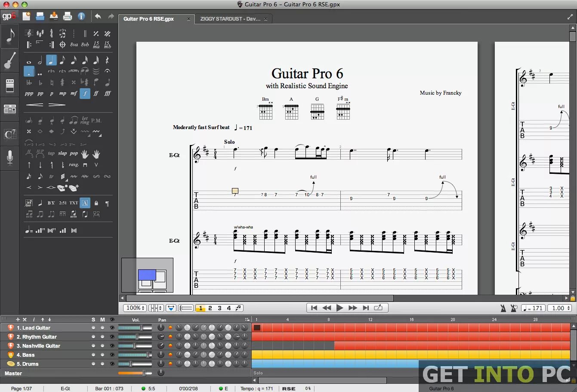Rewind one bar

click(x=327, y=308)
